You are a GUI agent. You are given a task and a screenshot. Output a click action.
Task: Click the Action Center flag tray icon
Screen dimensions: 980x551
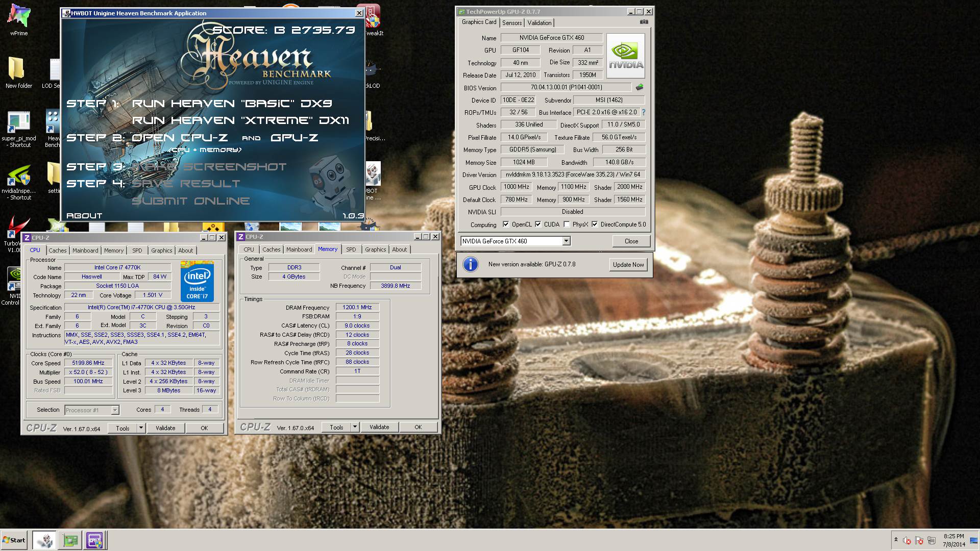tap(919, 540)
